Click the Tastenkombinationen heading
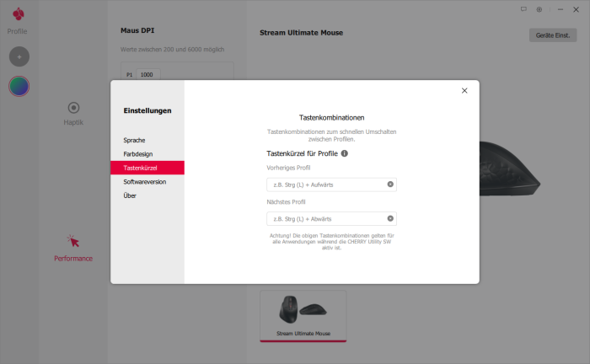This screenshot has height=364, width=590. pyautogui.click(x=331, y=118)
